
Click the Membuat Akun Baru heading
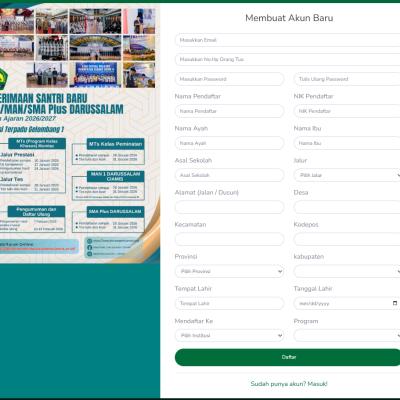(289, 18)
